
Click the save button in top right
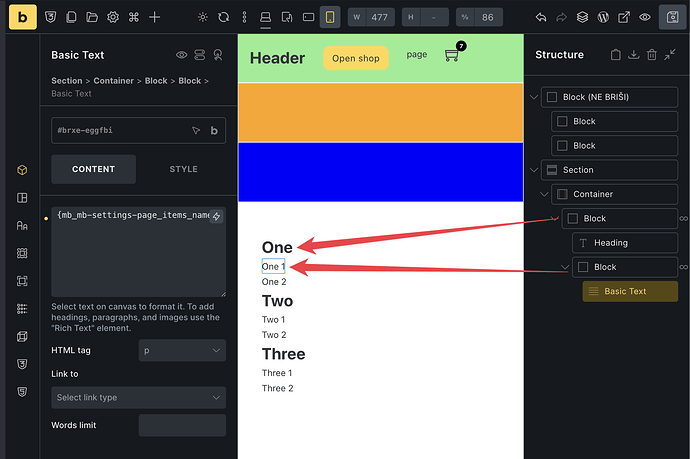click(672, 17)
